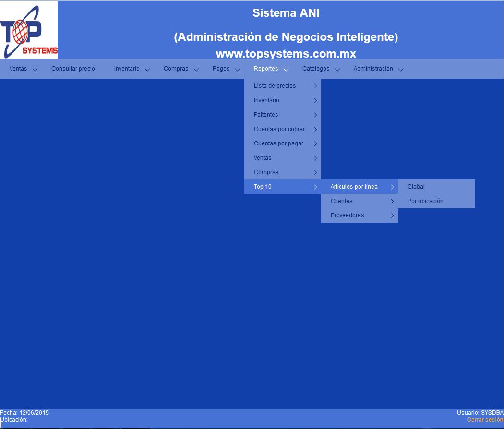Image resolution: width=504 pixels, height=429 pixels.
Task: Click the Cerrar sesión link
Action: coord(485,420)
